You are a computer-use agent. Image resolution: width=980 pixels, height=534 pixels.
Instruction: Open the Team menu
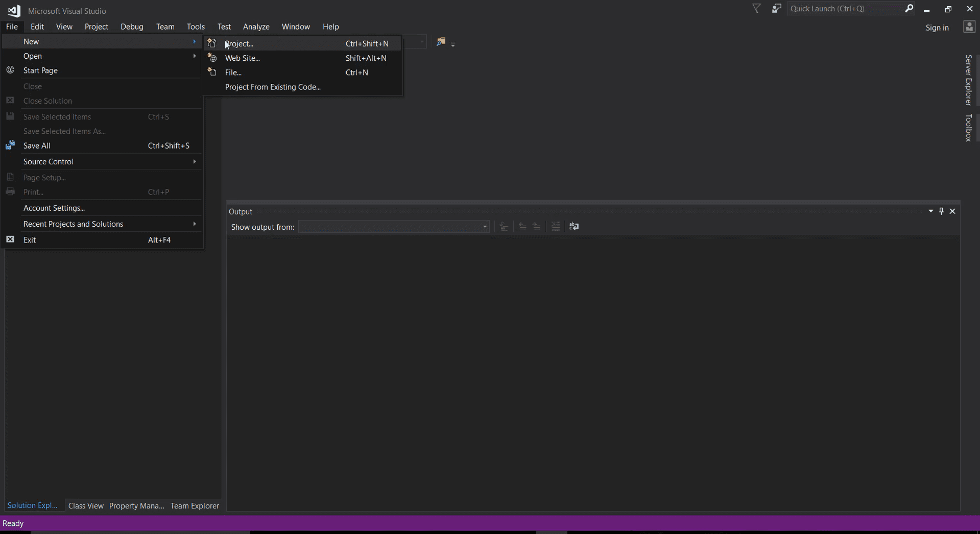(x=165, y=27)
